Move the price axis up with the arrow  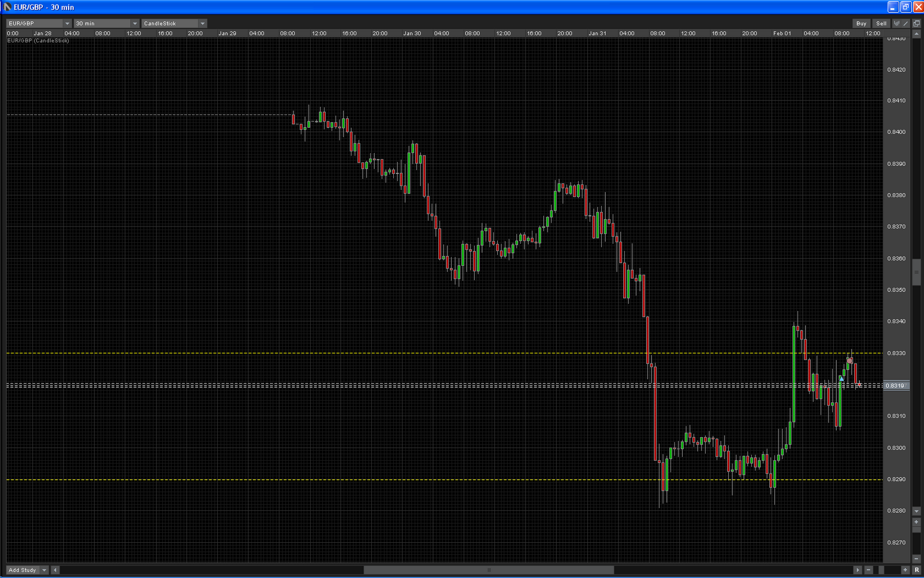click(916, 34)
